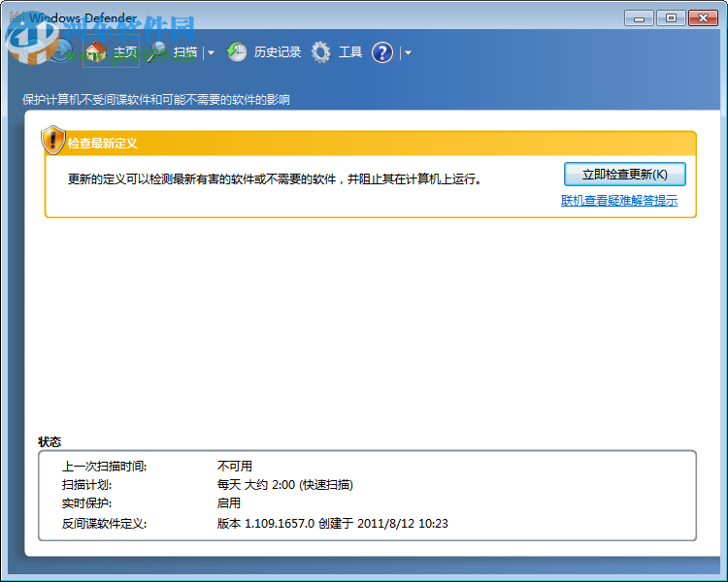Click the blue Help question-mark icon
The width and height of the screenshot is (728, 582).
(x=382, y=52)
